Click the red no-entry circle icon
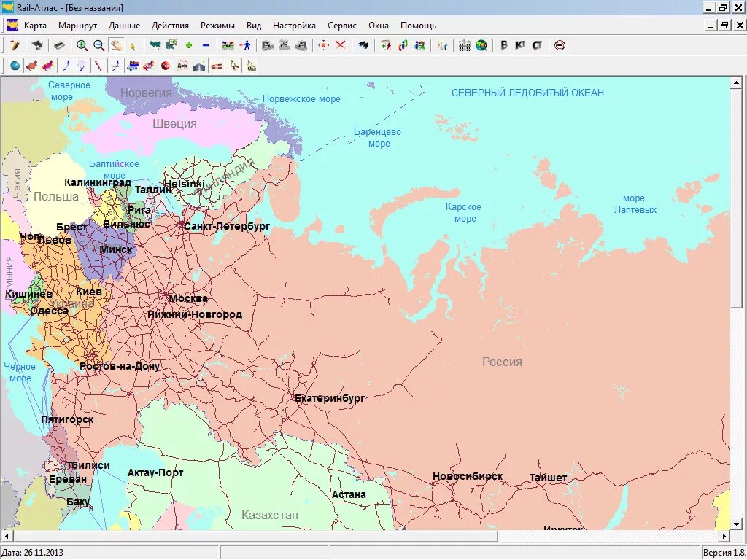The height and width of the screenshot is (560, 747). point(560,45)
